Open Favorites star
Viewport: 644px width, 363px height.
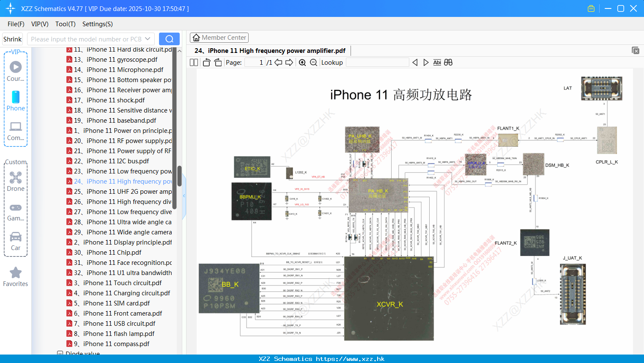pyautogui.click(x=16, y=277)
